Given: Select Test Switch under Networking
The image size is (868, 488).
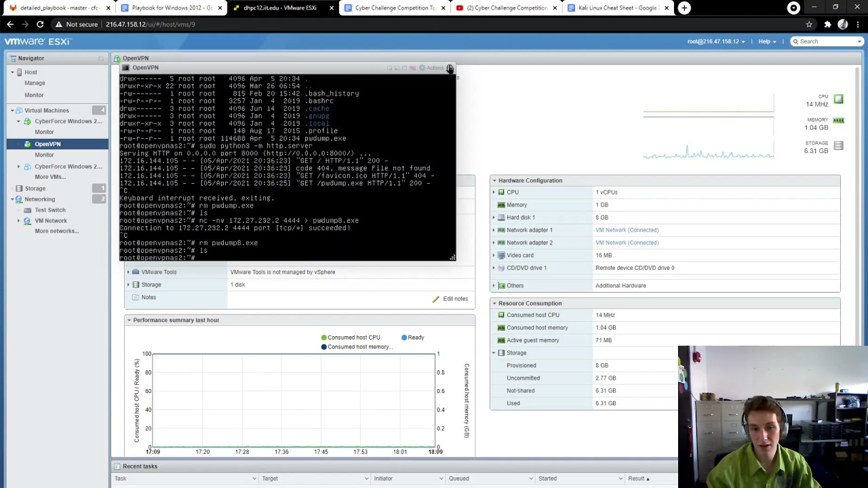Looking at the screenshot, I should pos(50,210).
